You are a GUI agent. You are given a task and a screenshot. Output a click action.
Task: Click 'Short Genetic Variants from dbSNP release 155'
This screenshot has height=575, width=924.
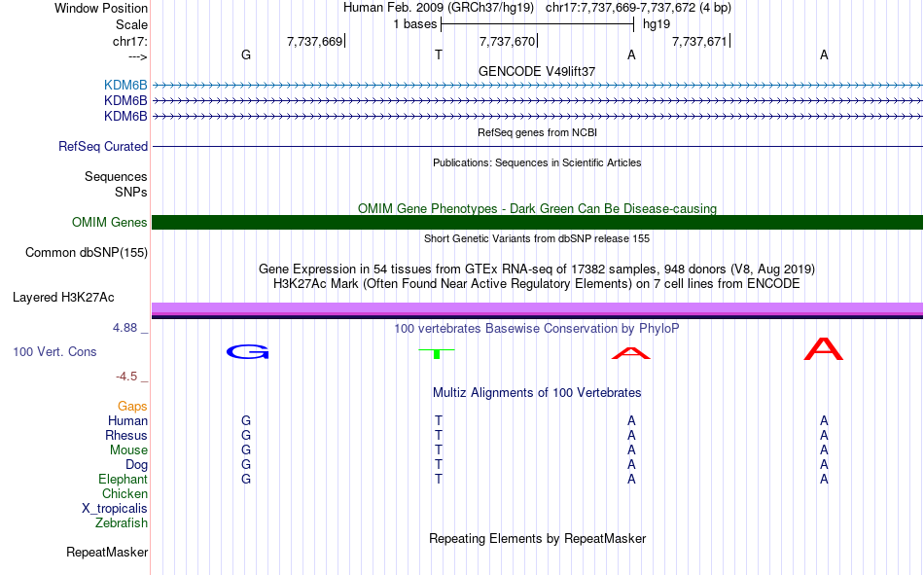pos(537,238)
